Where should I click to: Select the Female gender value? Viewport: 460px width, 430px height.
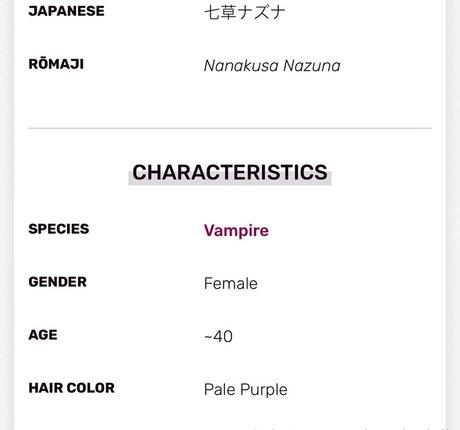coord(231,284)
